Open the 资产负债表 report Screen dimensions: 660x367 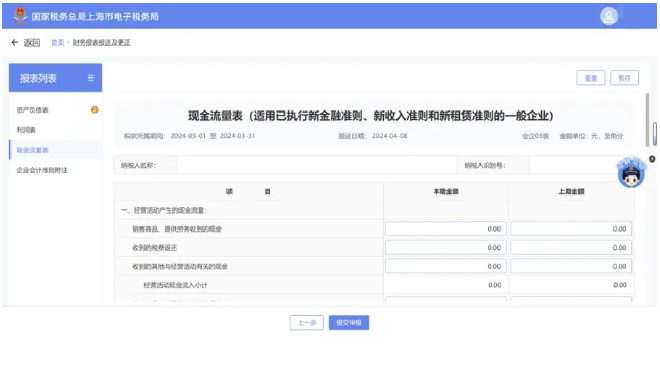[32, 110]
